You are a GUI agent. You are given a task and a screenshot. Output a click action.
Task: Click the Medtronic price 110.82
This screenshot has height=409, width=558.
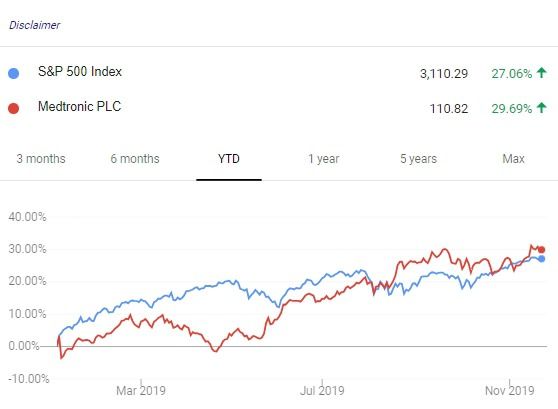(x=449, y=109)
